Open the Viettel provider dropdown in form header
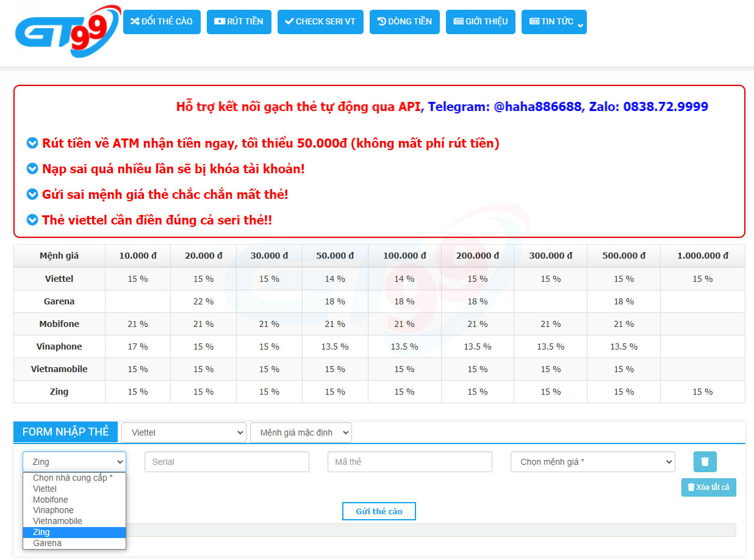The width and height of the screenshot is (754, 560). [184, 433]
